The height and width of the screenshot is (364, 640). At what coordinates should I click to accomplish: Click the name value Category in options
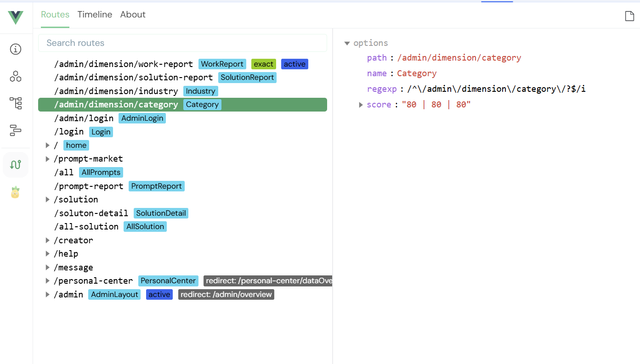point(417,73)
